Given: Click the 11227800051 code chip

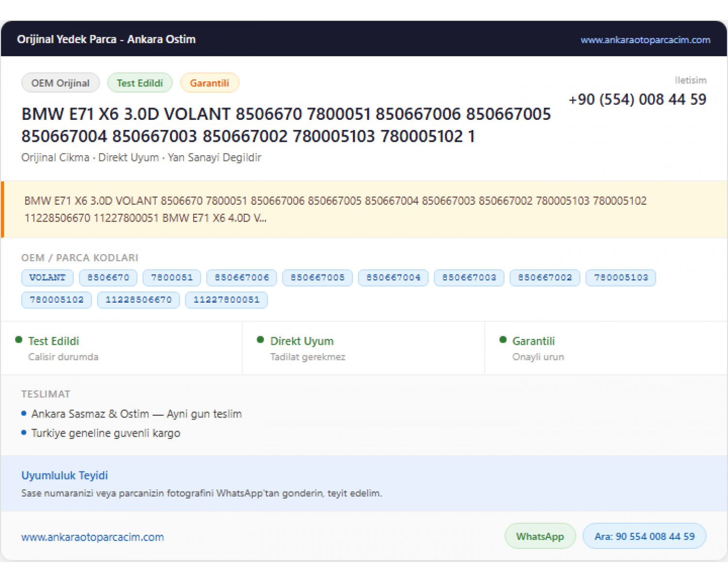Looking at the screenshot, I should coord(226,300).
